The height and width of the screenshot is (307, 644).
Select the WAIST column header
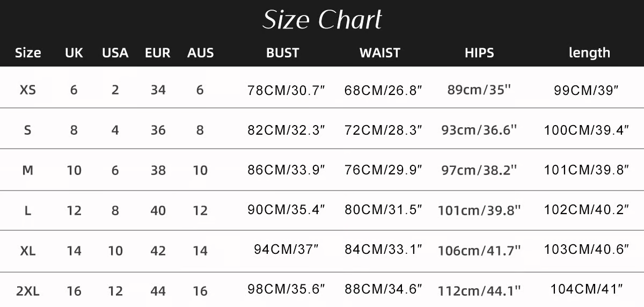coord(380,53)
